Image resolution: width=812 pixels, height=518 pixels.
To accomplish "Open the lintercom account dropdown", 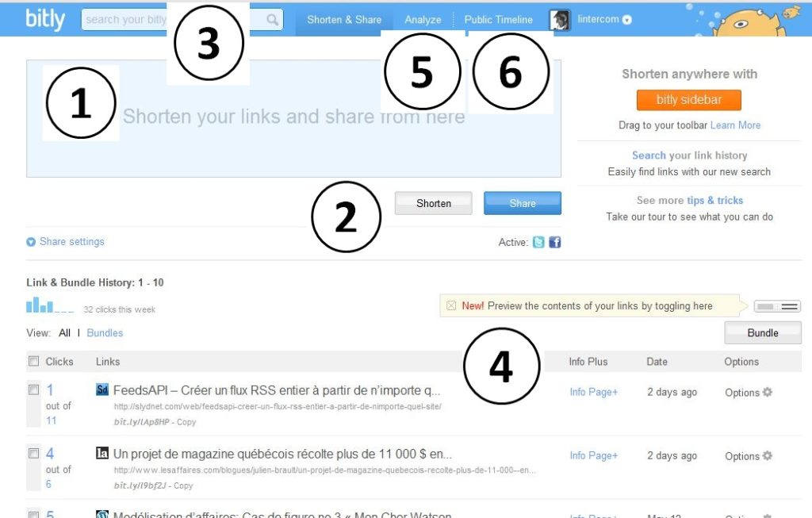I will pyautogui.click(x=626, y=20).
